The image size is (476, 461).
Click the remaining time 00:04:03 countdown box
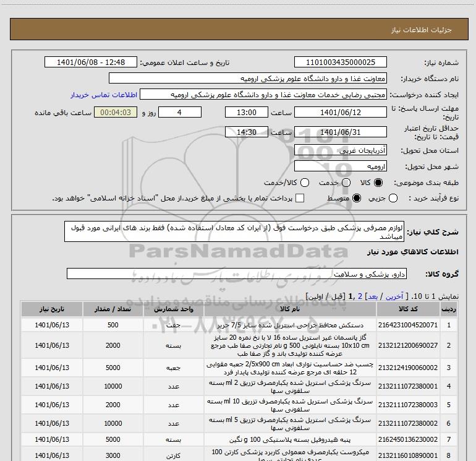click(x=111, y=113)
